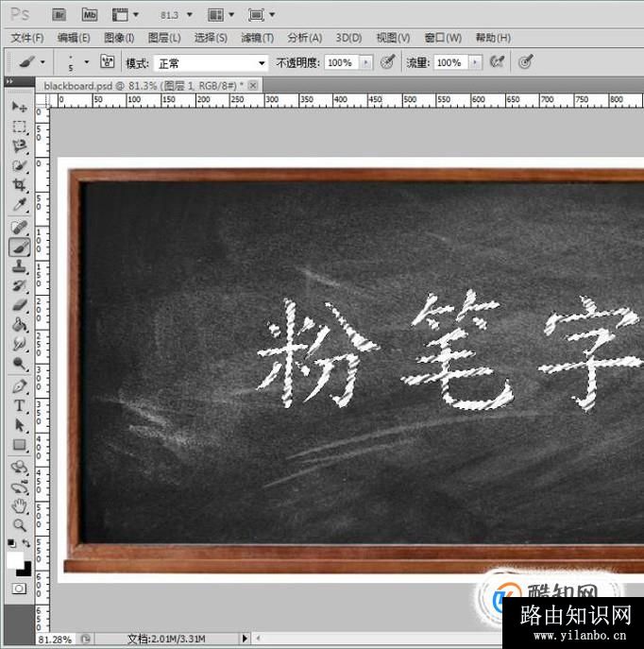
Task: Enable airbrush mode next to flow
Action: pyautogui.click(x=498, y=62)
